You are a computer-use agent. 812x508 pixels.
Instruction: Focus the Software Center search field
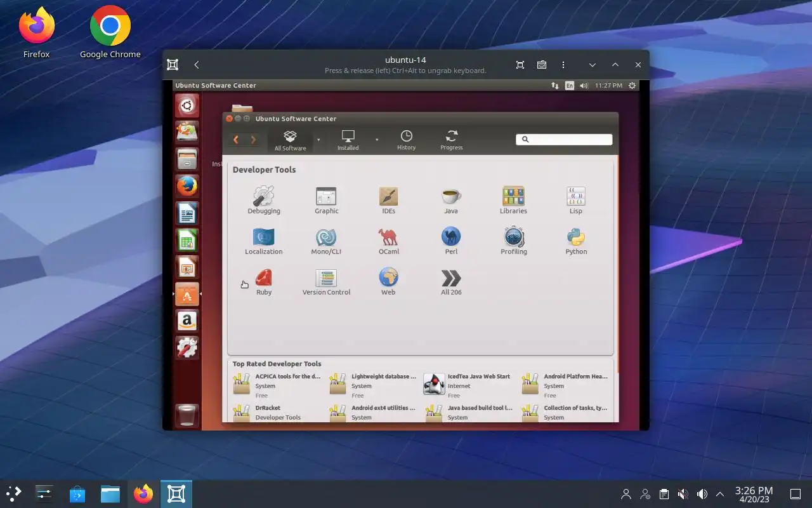pyautogui.click(x=564, y=140)
